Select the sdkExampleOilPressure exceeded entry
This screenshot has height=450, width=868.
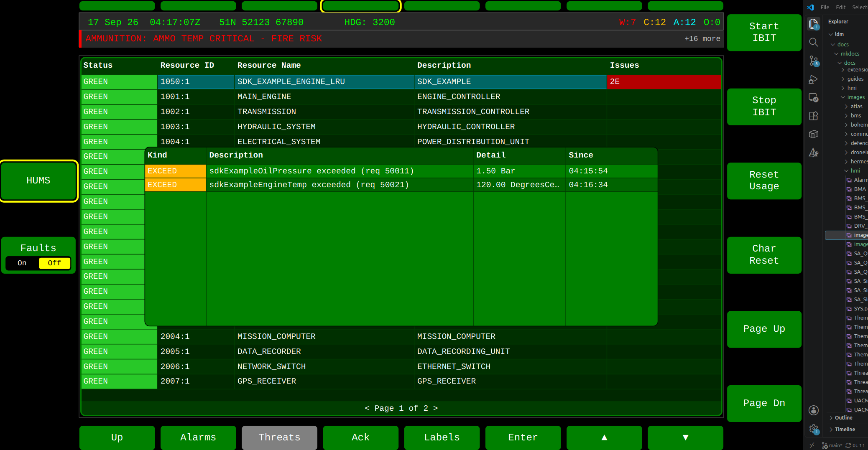tap(401, 171)
